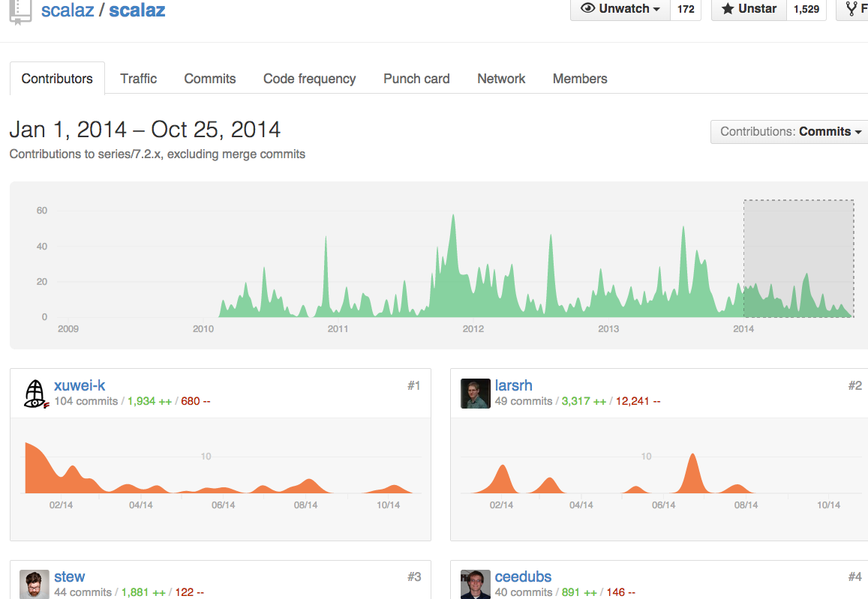Click the #1 rank on xuwei-k card

tap(413, 385)
